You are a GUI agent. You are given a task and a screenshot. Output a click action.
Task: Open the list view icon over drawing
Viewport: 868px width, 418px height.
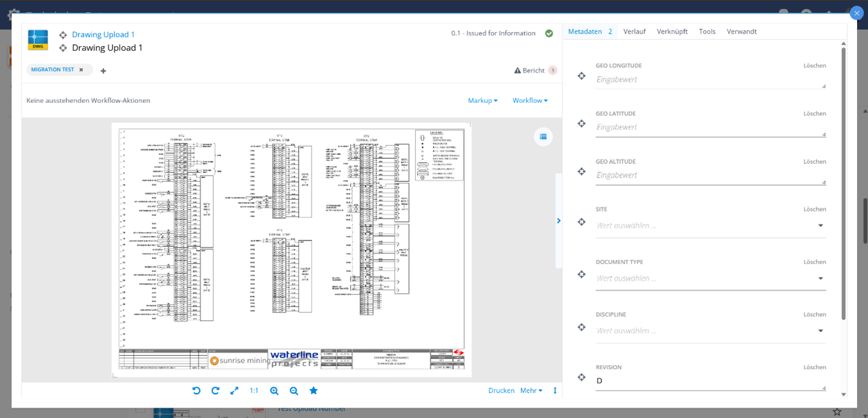[543, 136]
